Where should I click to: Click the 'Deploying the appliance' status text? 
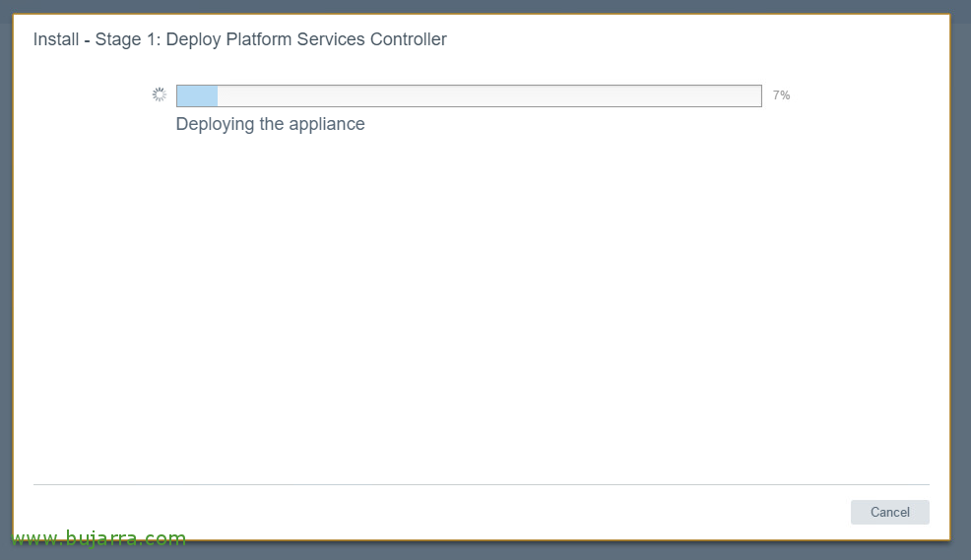[x=271, y=124]
